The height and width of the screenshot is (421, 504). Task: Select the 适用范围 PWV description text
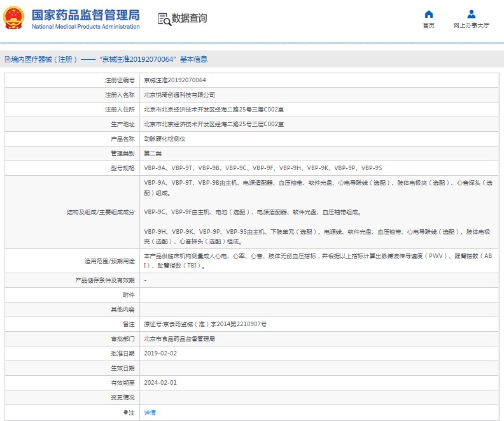pos(318,261)
